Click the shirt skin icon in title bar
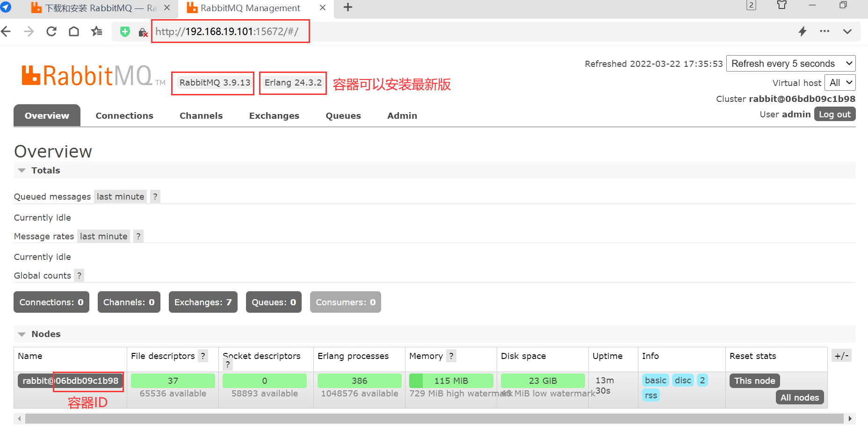This screenshot has height=431, width=868. 781,5
